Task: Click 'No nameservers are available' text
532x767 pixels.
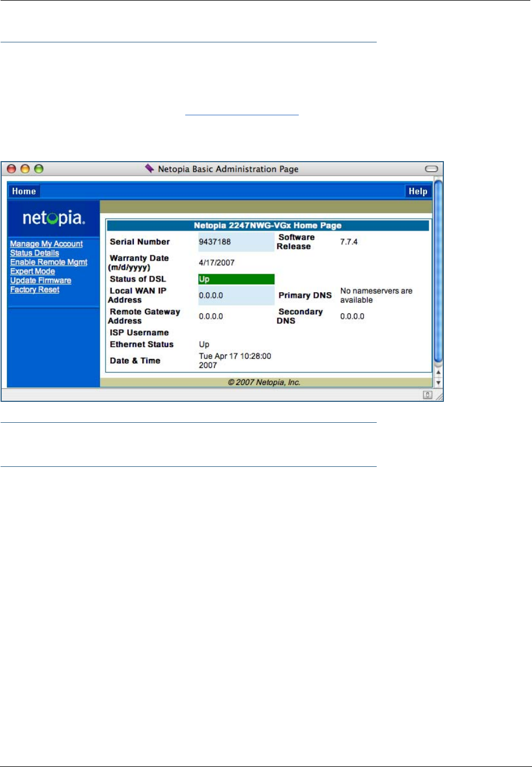Action: tap(376, 296)
